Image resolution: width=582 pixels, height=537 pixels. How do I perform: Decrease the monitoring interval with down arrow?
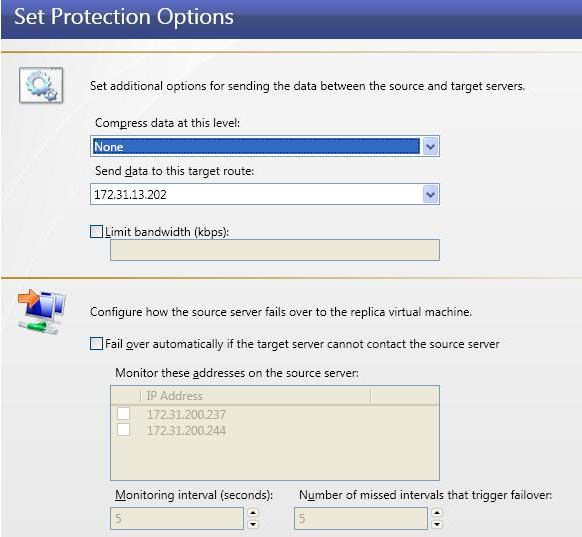[253, 524]
